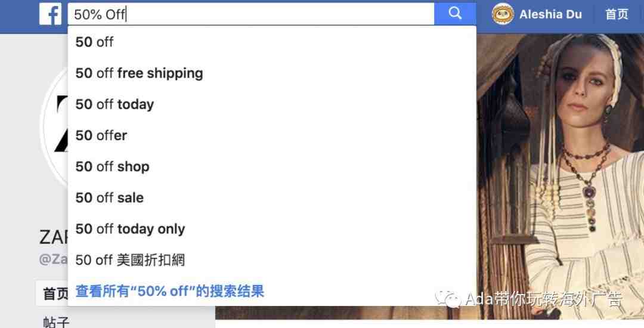
Task: Open the 帖子 tab in sidebar
Action: [x=56, y=321]
